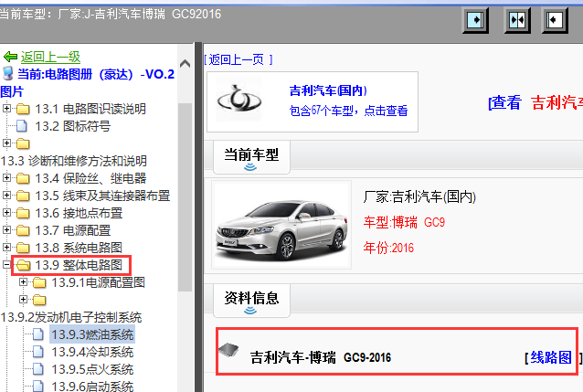The image size is (583, 392).
Task: Click folder icon of 13.4 保险丝、继电器
Action: pyautogui.click(x=23, y=178)
